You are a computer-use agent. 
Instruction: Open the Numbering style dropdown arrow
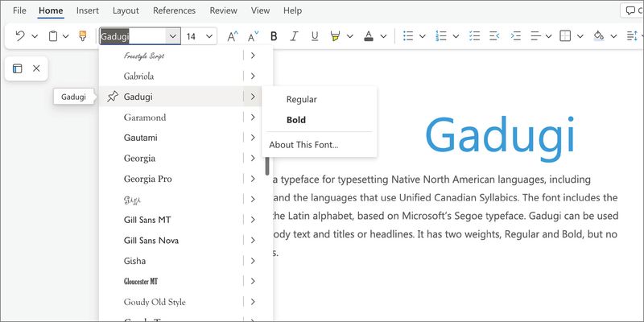[456, 36]
